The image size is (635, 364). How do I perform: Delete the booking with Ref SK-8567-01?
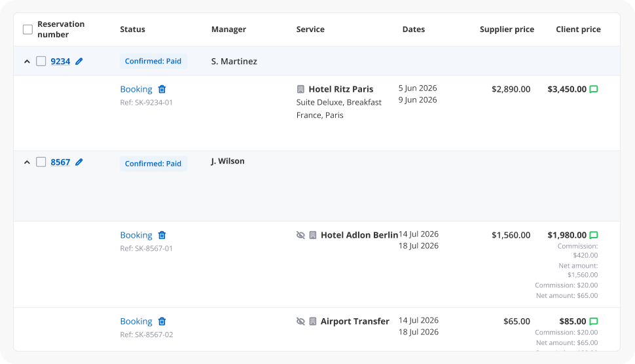(162, 235)
